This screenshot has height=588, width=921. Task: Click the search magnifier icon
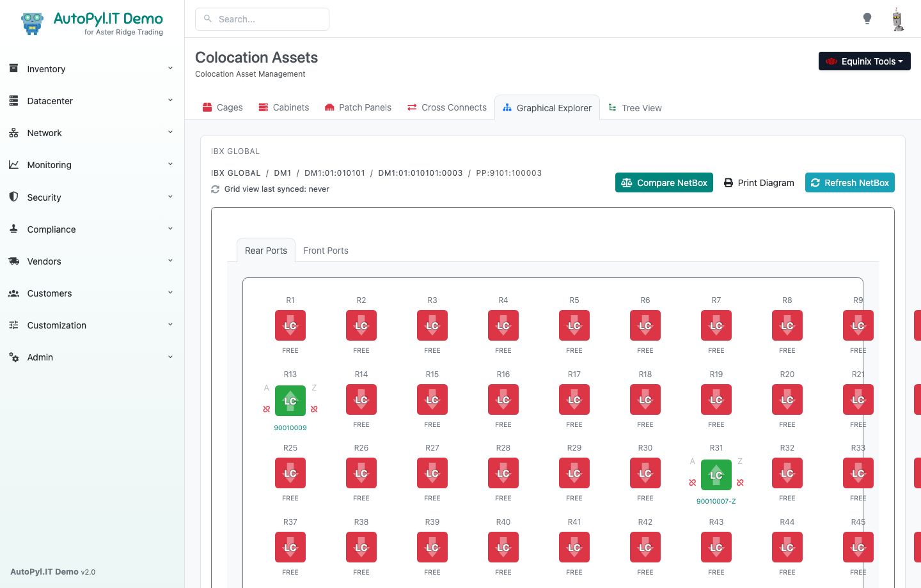[x=208, y=19]
